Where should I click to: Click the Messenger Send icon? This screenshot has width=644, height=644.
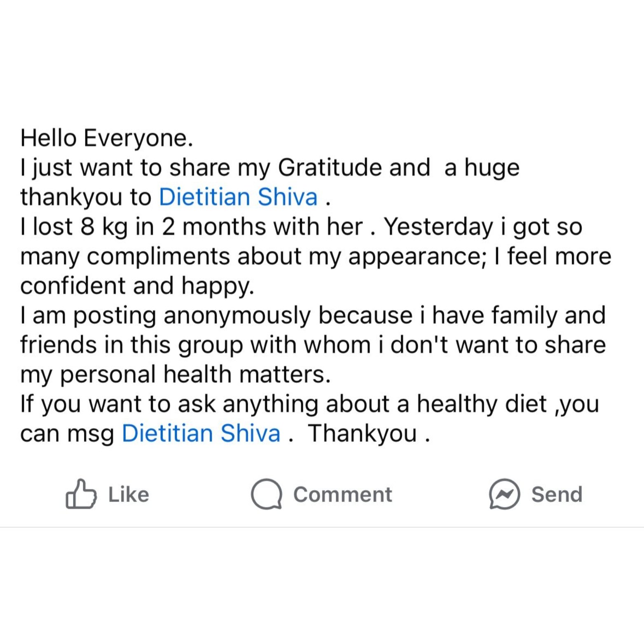[x=504, y=494]
